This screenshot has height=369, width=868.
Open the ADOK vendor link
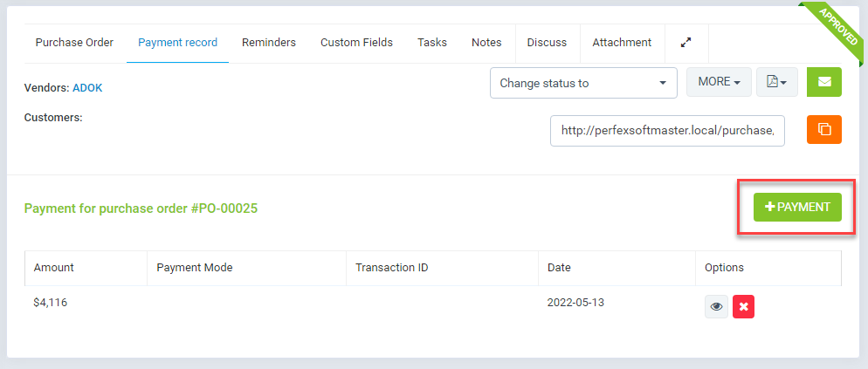coord(87,88)
